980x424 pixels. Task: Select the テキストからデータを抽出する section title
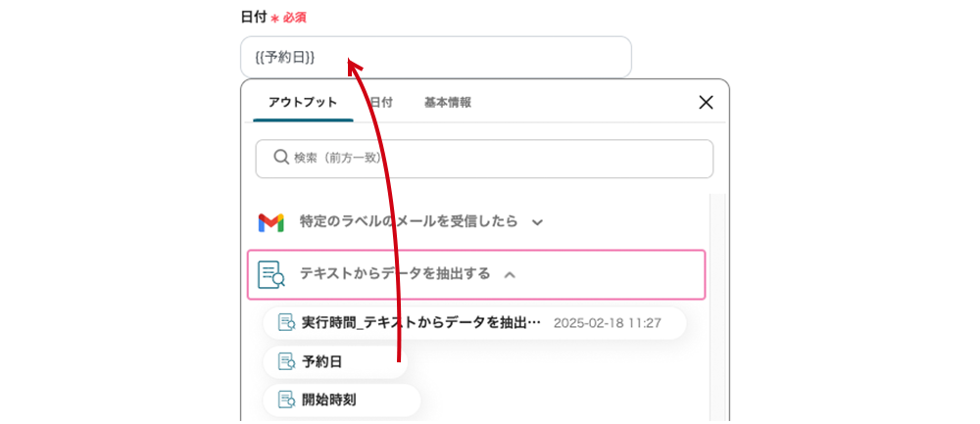[x=394, y=274]
